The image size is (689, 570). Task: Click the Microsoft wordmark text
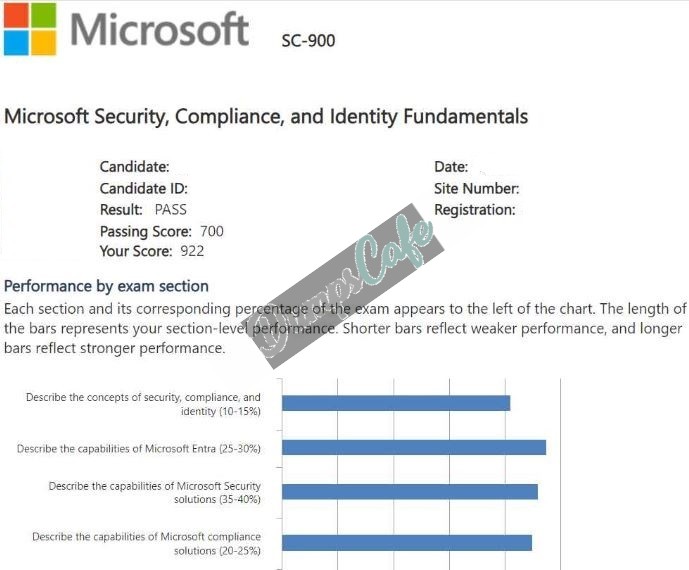160,29
